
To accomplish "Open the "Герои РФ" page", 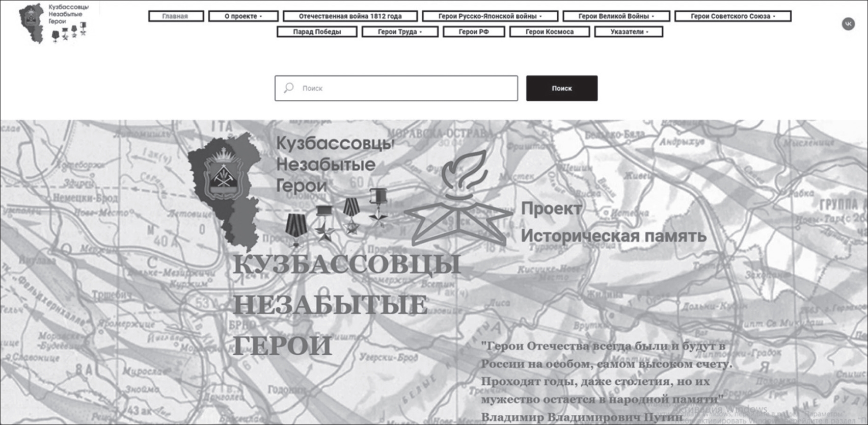I will point(473,32).
